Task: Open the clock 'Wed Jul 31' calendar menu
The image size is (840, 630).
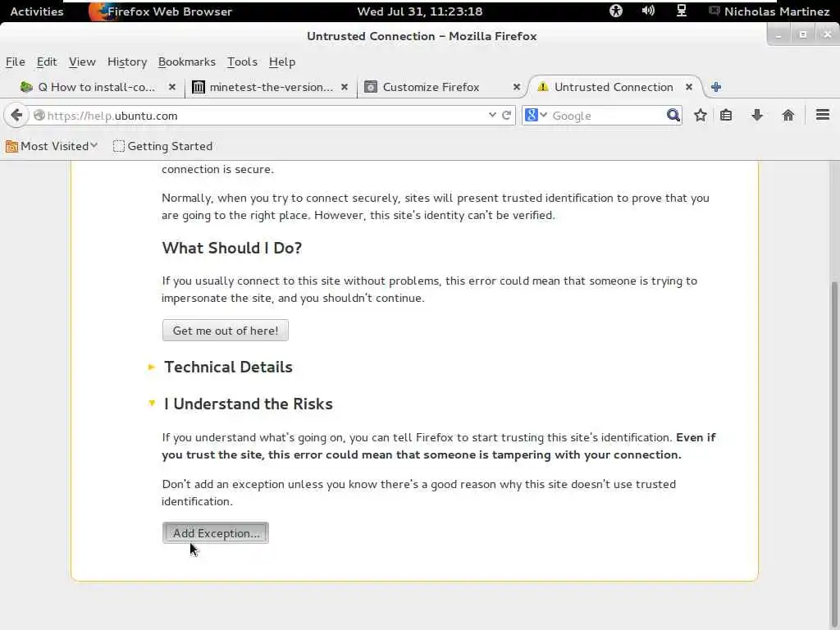Action: 419,11
